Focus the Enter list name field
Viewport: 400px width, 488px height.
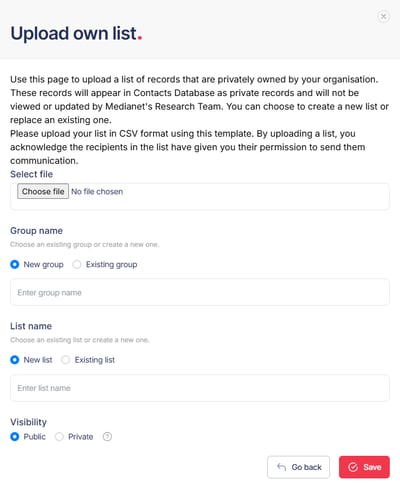200,388
